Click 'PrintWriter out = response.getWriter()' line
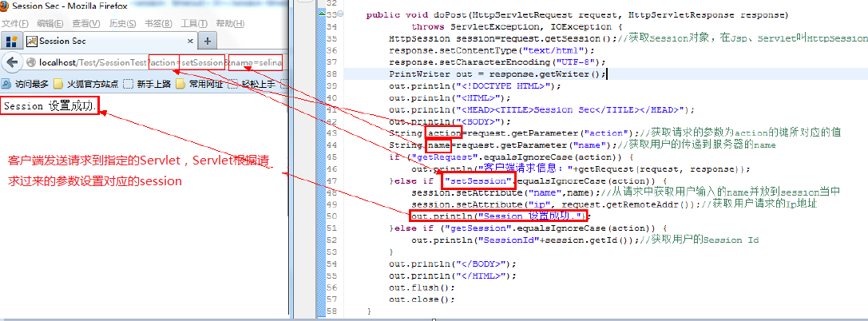Viewport: 868px width, 321px height. tap(497, 73)
